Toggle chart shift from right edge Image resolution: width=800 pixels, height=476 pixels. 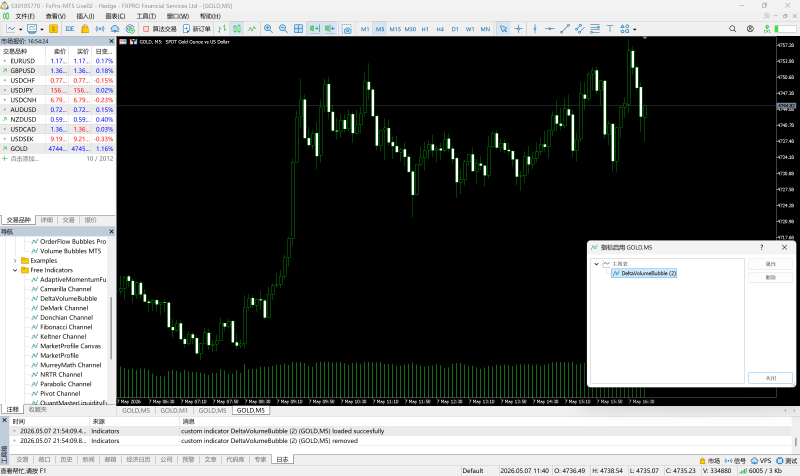[330, 29]
